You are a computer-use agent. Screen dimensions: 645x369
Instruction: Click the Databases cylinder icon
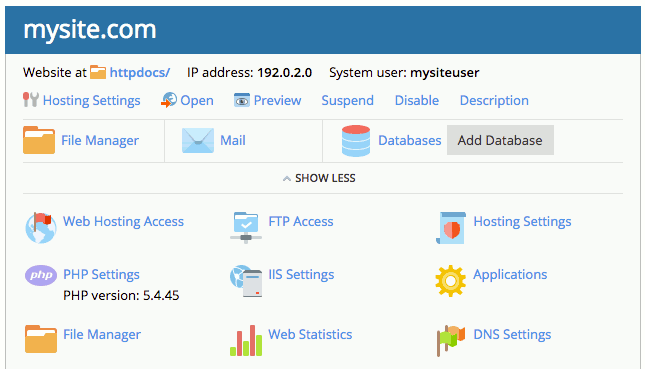coord(356,141)
